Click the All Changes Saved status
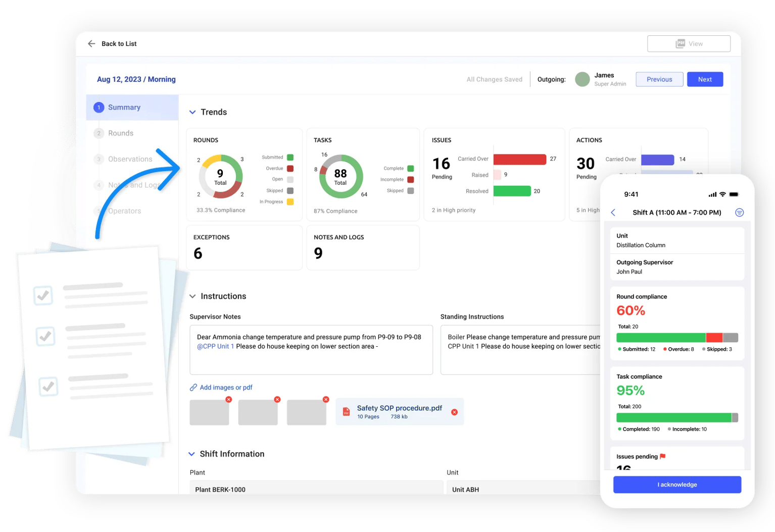The width and height of the screenshot is (775, 532). [x=494, y=79]
